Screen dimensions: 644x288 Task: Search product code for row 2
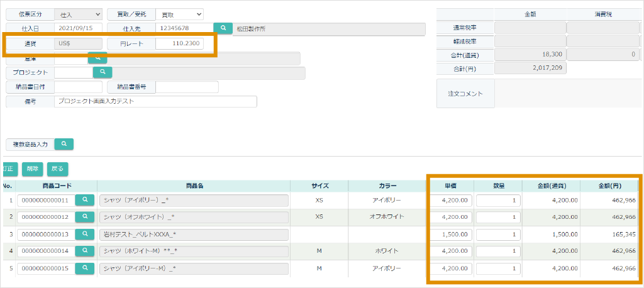[85, 217]
